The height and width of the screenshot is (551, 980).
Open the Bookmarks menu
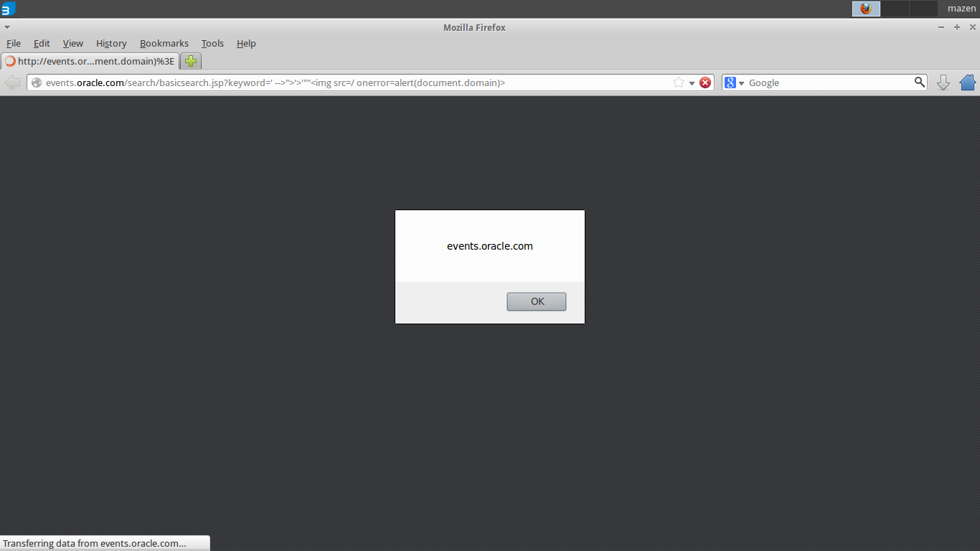[x=164, y=43]
